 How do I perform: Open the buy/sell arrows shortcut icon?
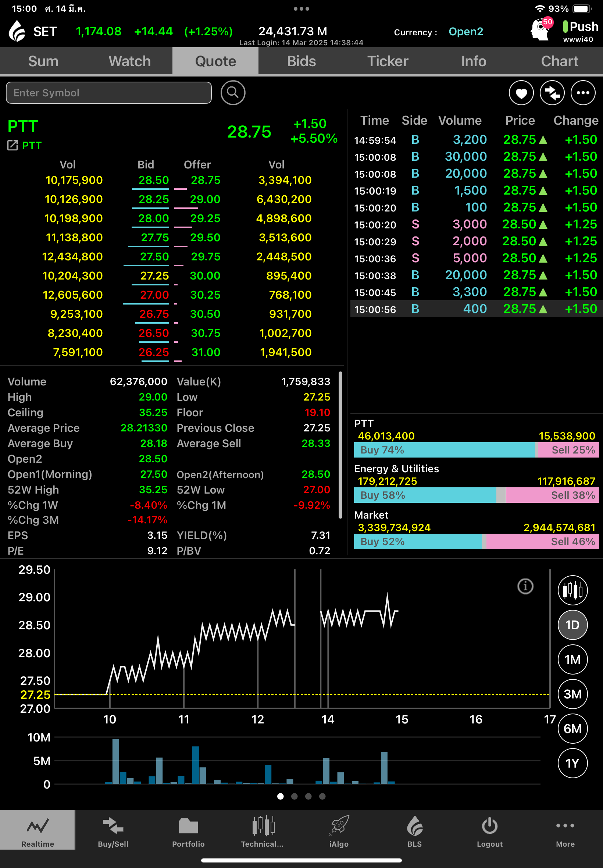point(552,93)
